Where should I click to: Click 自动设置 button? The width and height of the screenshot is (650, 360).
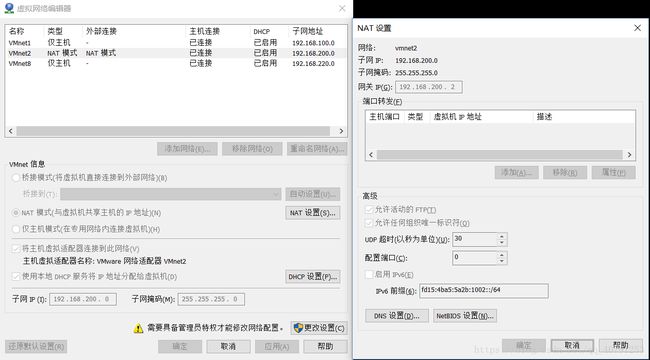click(x=313, y=194)
